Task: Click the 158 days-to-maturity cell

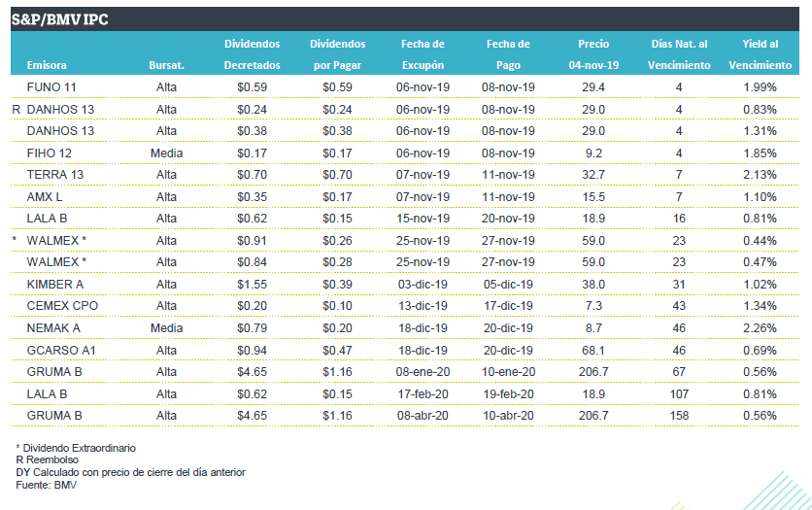Action: (679, 415)
